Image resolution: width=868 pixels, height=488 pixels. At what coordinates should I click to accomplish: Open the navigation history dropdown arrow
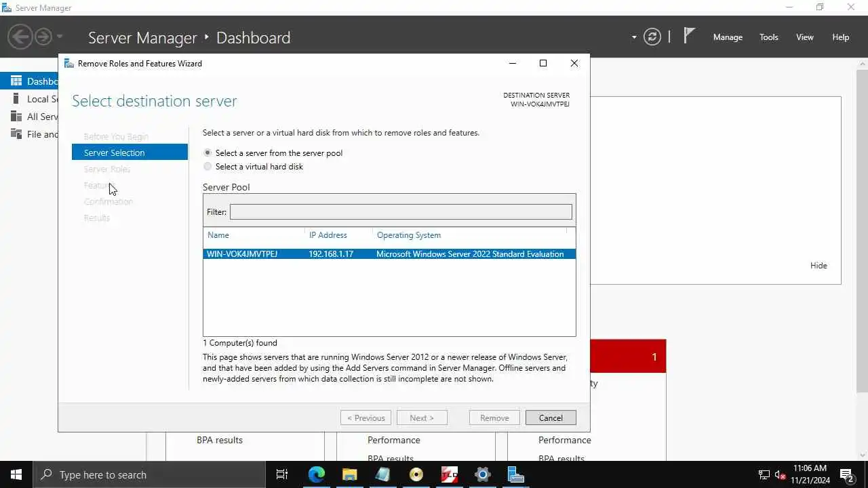point(60,37)
